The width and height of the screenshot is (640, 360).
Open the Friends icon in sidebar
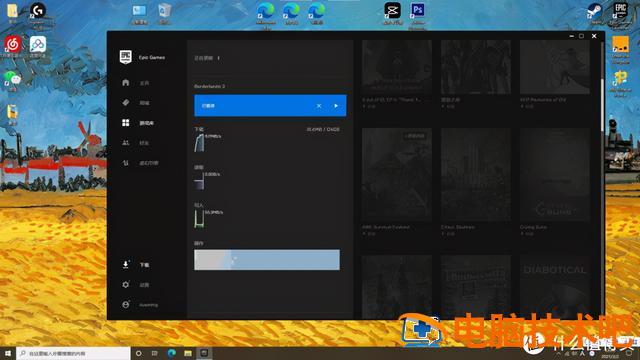tap(126, 142)
